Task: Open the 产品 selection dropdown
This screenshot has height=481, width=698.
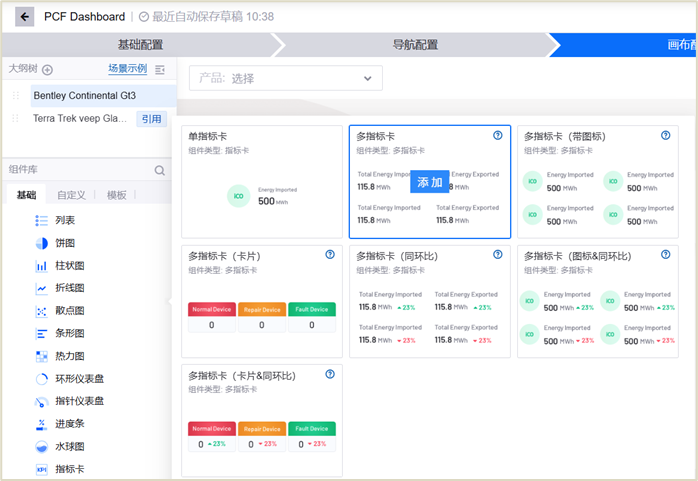Action: [x=285, y=78]
